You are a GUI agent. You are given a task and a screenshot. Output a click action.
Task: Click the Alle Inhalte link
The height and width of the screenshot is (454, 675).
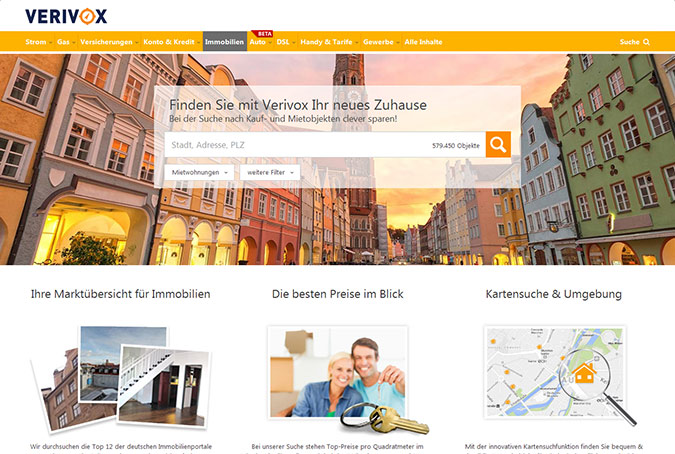[x=423, y=42]
